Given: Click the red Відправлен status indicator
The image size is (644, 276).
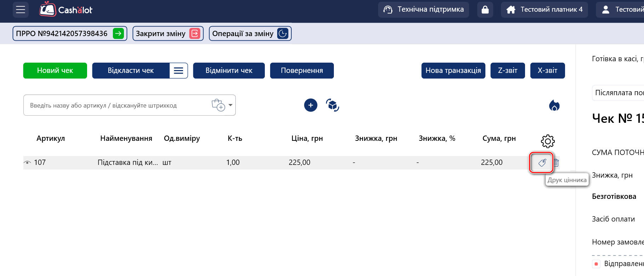Looking at the screenshot, I should 596,264.
